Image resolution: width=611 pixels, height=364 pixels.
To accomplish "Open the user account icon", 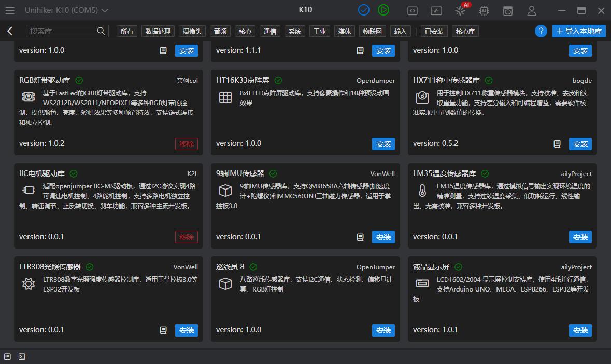I will click(x=532, y=11).
